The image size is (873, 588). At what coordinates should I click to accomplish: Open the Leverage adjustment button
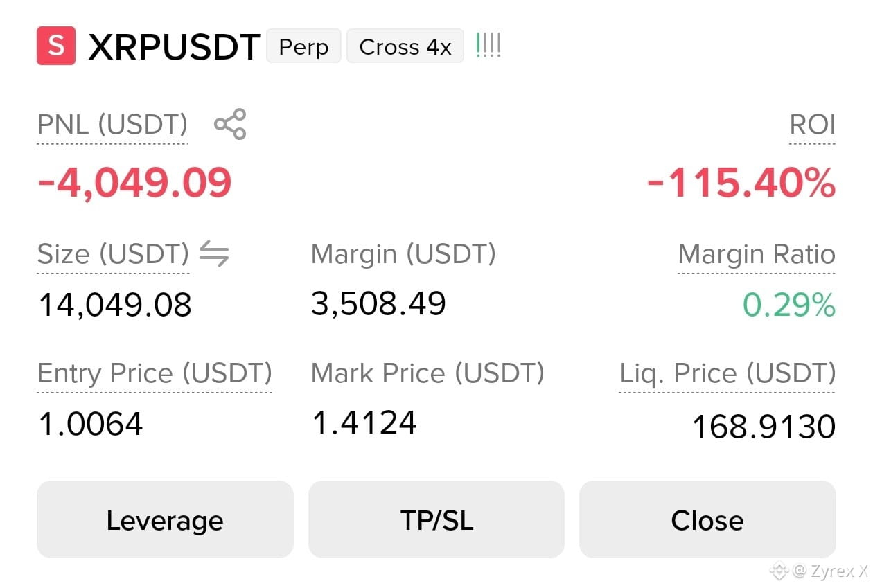(x=165, y=519)
